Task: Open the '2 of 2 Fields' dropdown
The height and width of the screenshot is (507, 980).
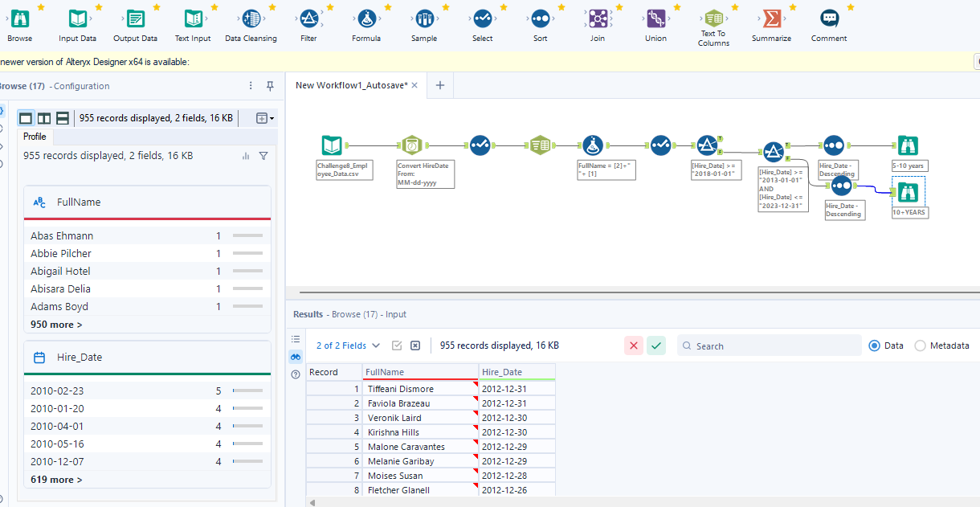Action: (x=348, y=345)
